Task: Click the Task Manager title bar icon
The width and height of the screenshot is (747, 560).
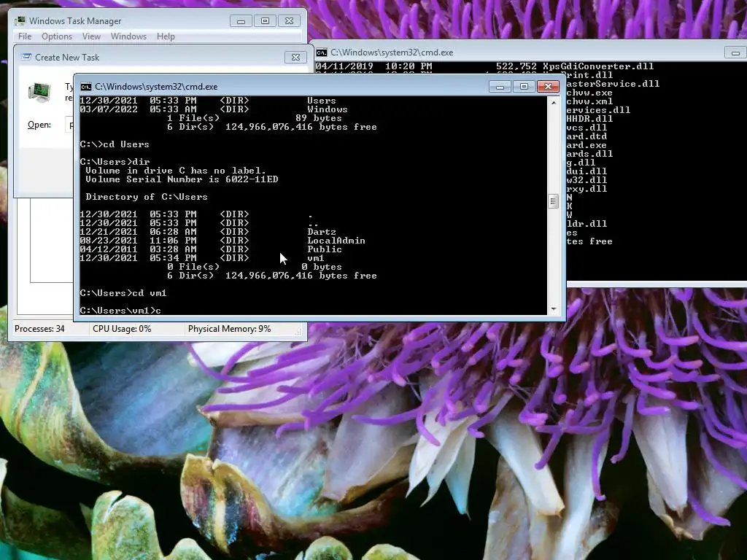Action: [20, 21]
